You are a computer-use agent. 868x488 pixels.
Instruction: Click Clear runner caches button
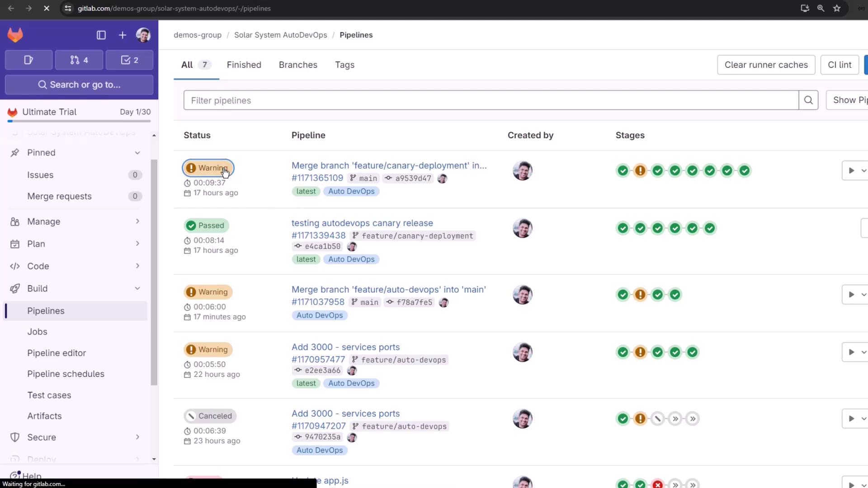click(766, 65)
